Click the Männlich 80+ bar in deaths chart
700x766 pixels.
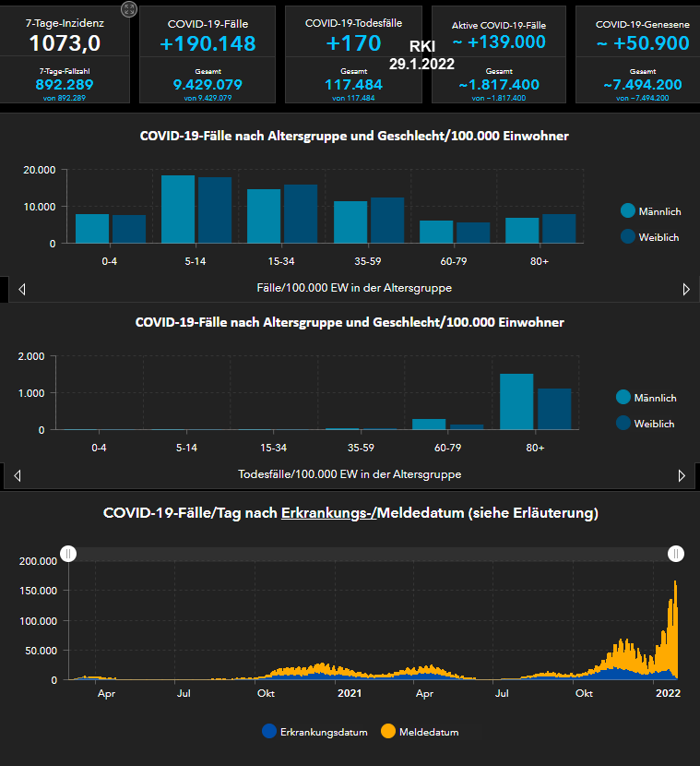[x=516, y=402]
